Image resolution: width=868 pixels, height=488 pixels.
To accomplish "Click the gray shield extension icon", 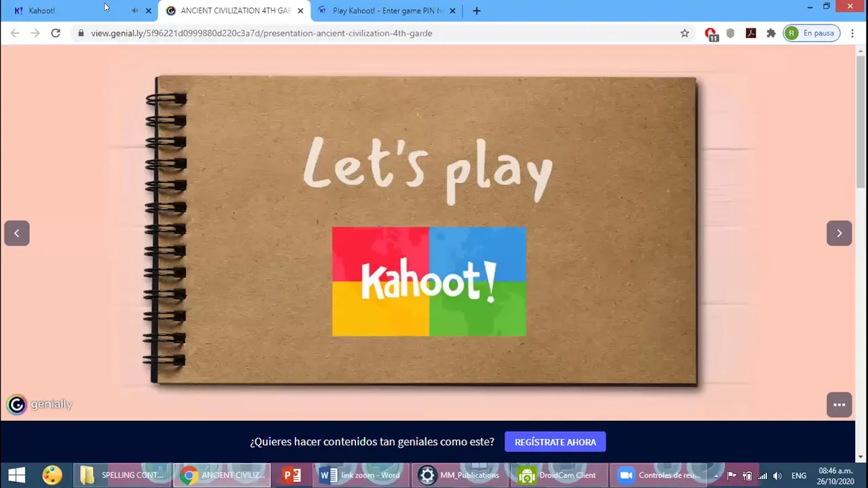I will pos(730,33).
